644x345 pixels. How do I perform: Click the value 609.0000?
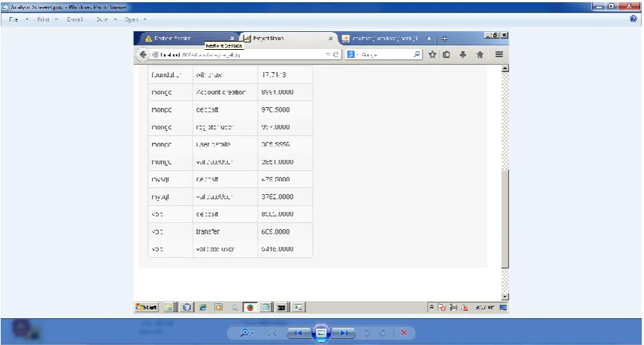(x=276, y=231)
